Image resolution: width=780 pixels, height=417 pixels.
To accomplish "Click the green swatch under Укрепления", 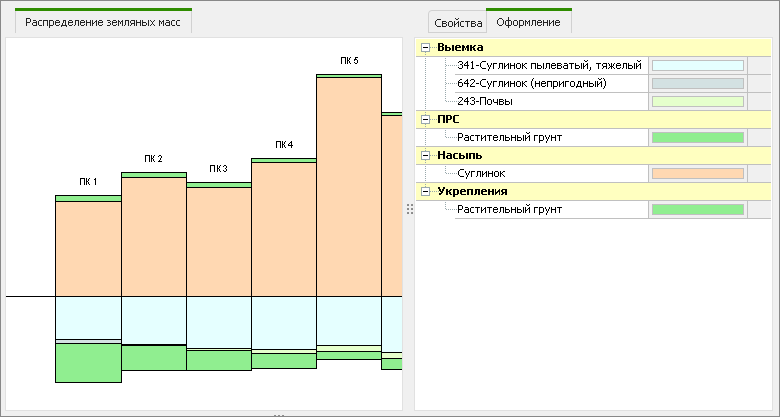I will click(x=697, y=210).
